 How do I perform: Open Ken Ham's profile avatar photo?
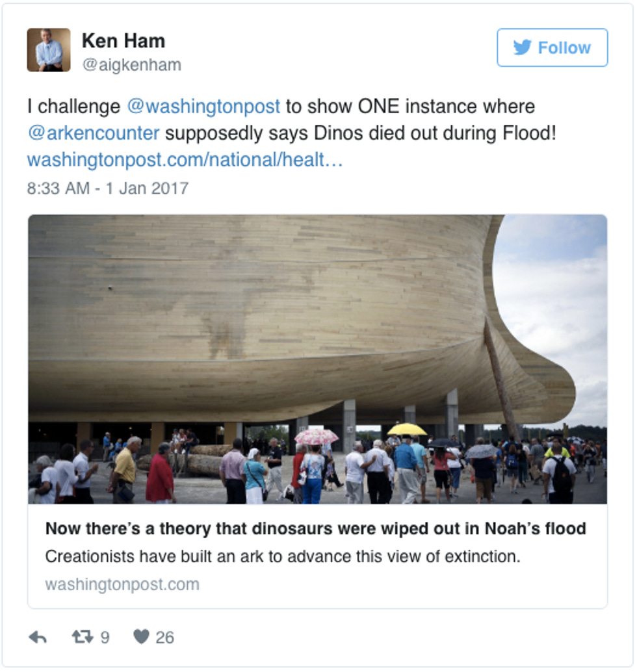click(x=49, y=49)
